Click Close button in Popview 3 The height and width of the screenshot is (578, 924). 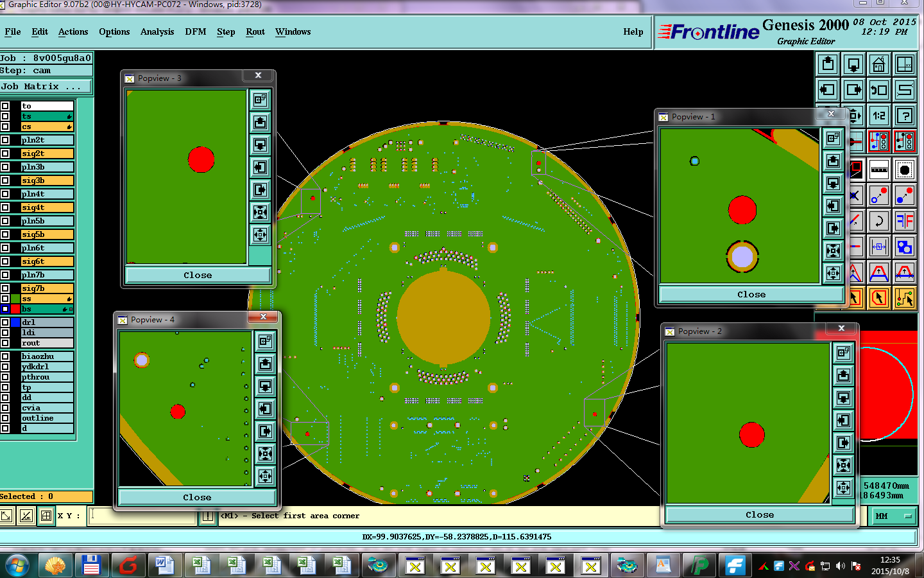(198, 275)
